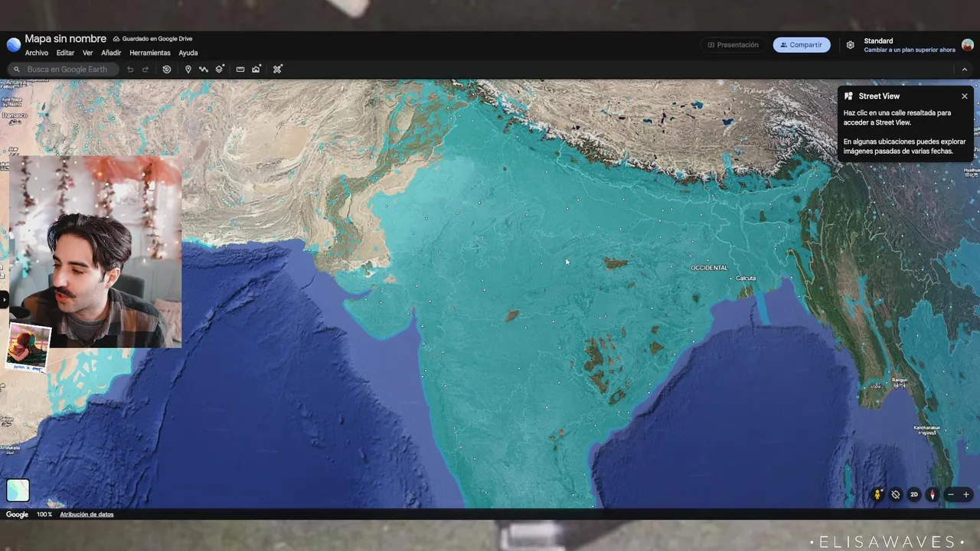Viewport: 980px width, 551px height.
Task: Open 'Atribución de datos' link
Action: tap(87, 514)
